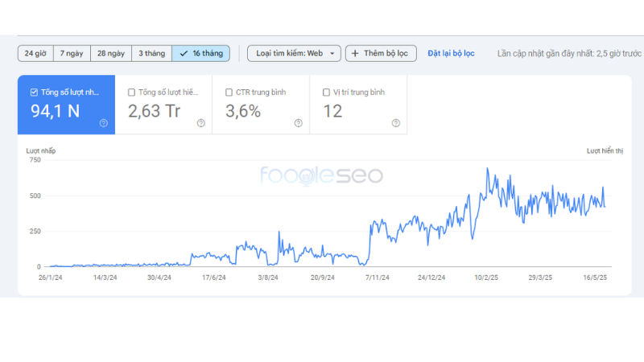Click the plus icon for Thêm bộ lọc
This screenshot has width=644, height=362.
(356, 53)
